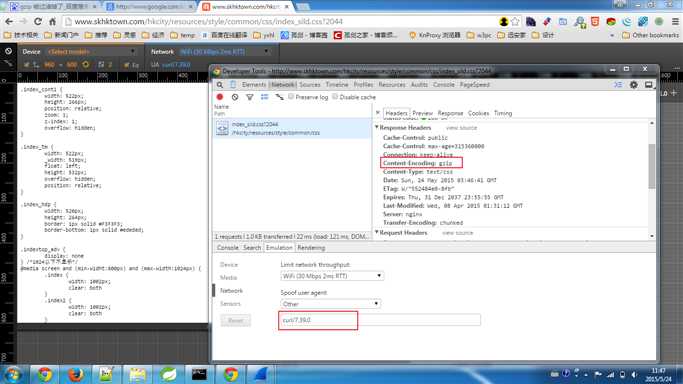This screenshot has height=384, width=683.
Task: Enable the Disable cache checkbox
Action: pos(335,97)
